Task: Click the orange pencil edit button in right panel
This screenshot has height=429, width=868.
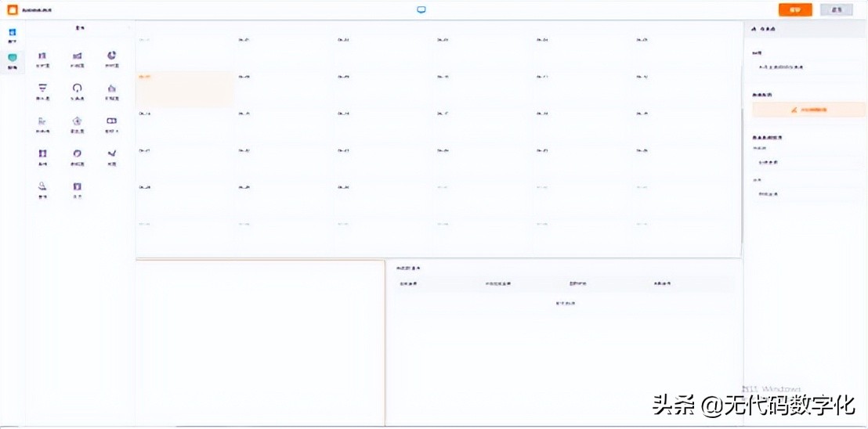Action: pos(808,110)
